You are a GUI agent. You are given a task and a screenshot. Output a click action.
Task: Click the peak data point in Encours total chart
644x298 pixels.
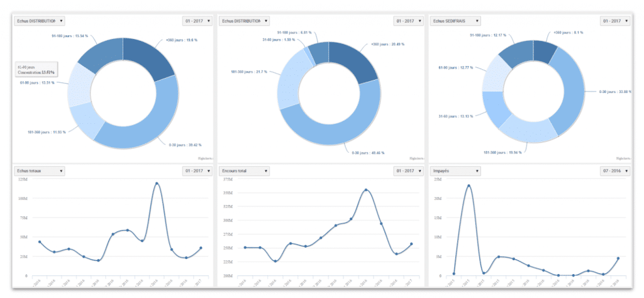click(366, 190)
